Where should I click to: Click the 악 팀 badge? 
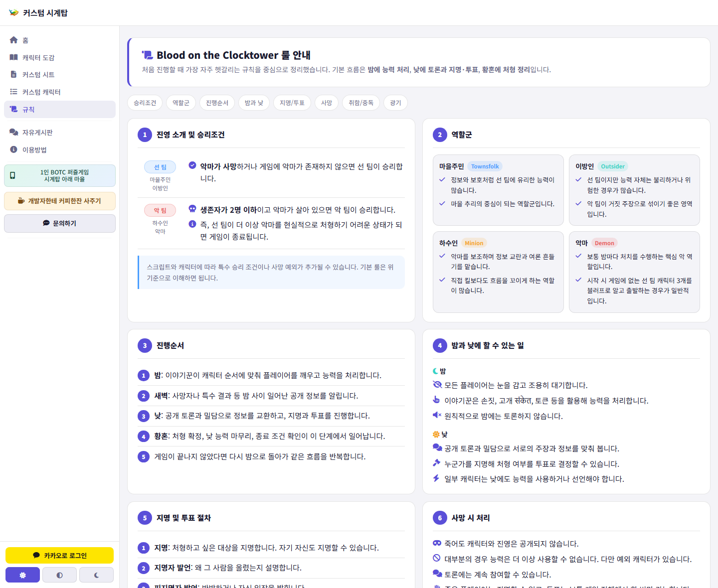160,210
